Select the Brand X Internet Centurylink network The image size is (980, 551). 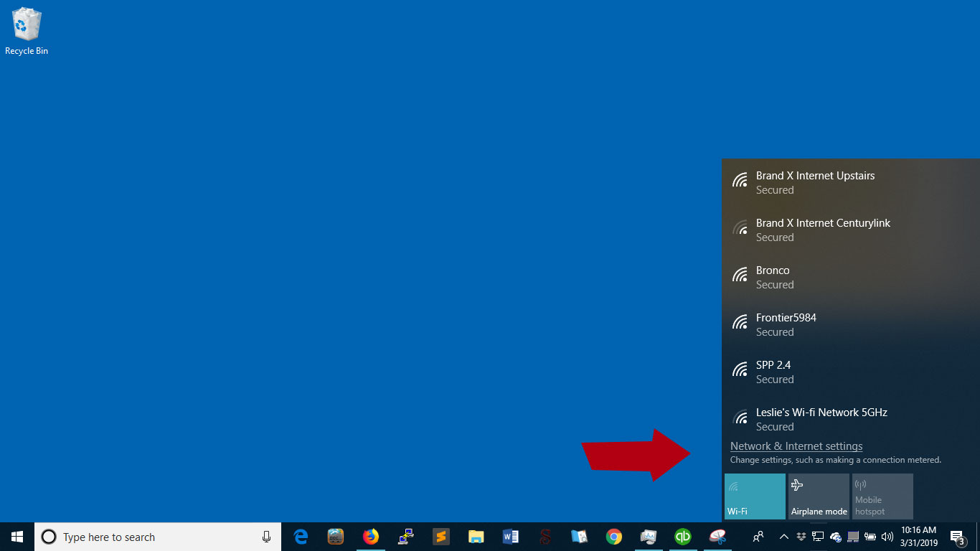click(851, 230)
